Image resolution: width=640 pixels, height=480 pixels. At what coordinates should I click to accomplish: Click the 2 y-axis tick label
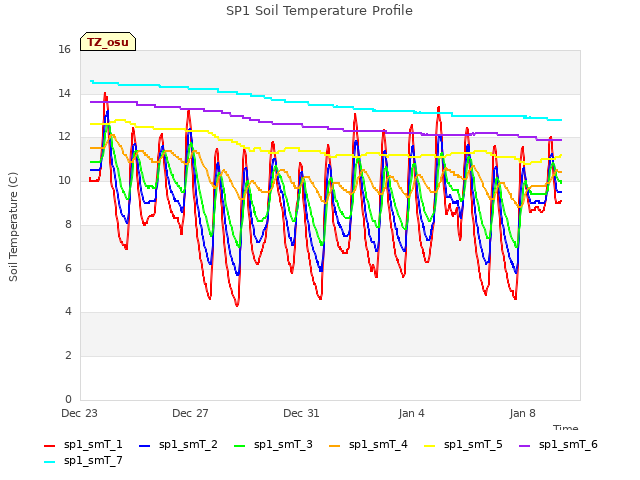point(68,356)
